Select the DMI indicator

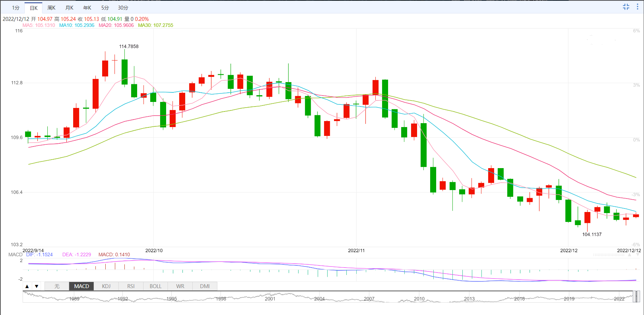click(205, 286)
